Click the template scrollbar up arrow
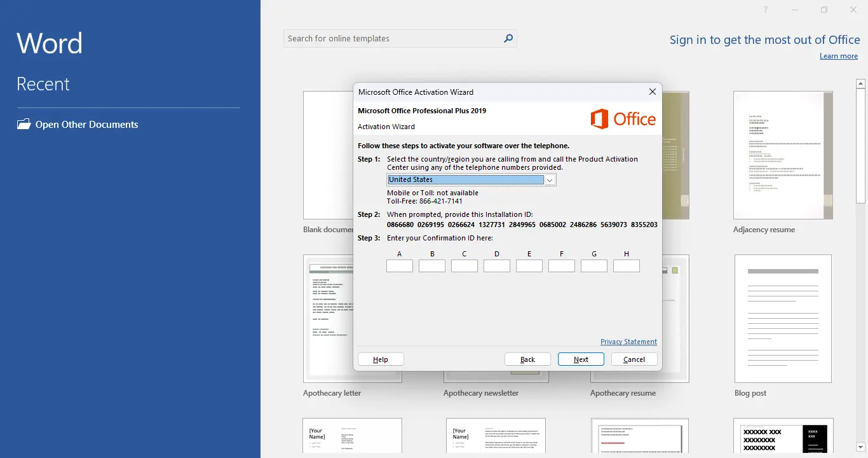 [x=861, y=83]
